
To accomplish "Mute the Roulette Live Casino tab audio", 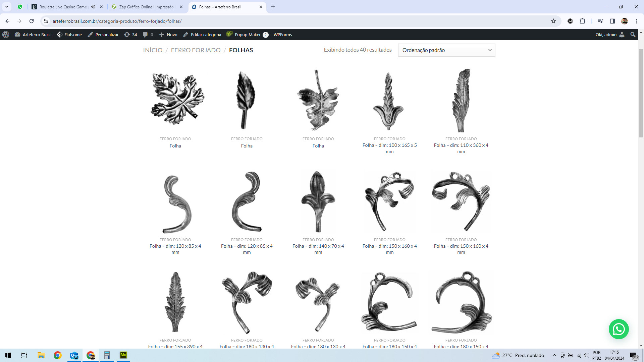I will coord(93,7).
